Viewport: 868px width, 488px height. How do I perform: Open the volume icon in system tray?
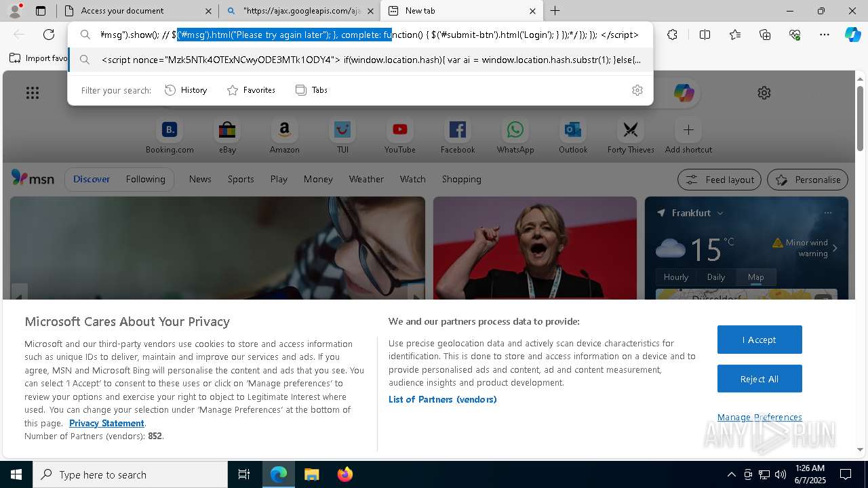tap(781, 474)
